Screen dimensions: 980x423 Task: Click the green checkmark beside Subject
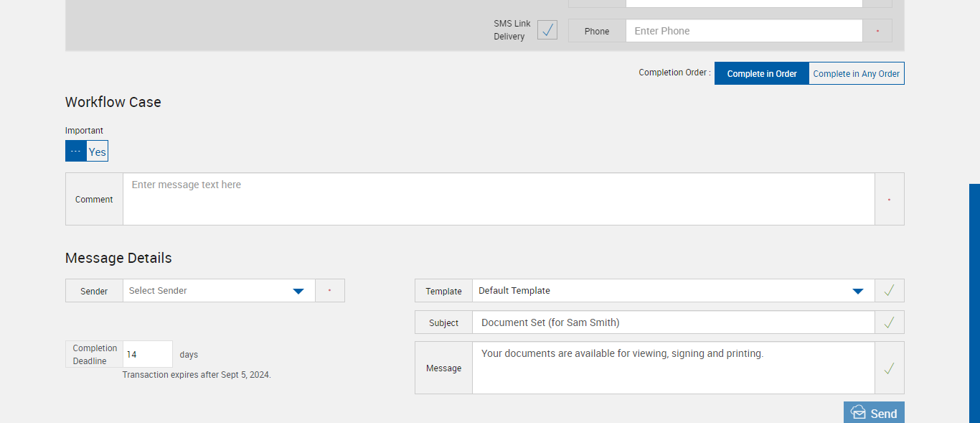pos(889,322)
